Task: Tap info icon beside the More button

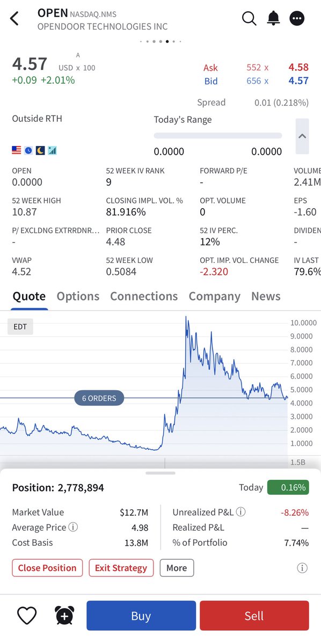Action: pos(302,568)
